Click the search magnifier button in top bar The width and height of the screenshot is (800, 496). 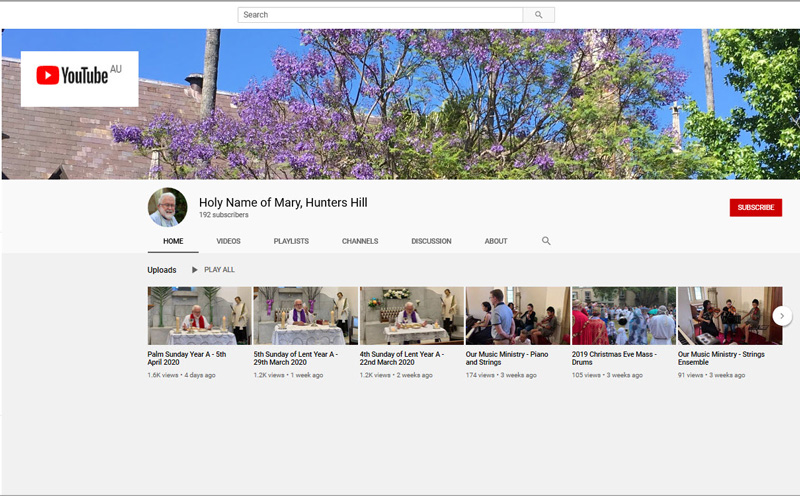pos(539,15)
